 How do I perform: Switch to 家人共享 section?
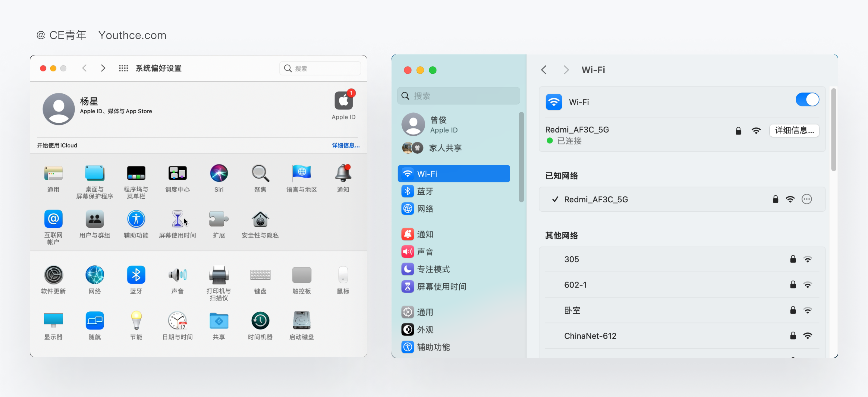pyautogui.click(x=445, y=148)
